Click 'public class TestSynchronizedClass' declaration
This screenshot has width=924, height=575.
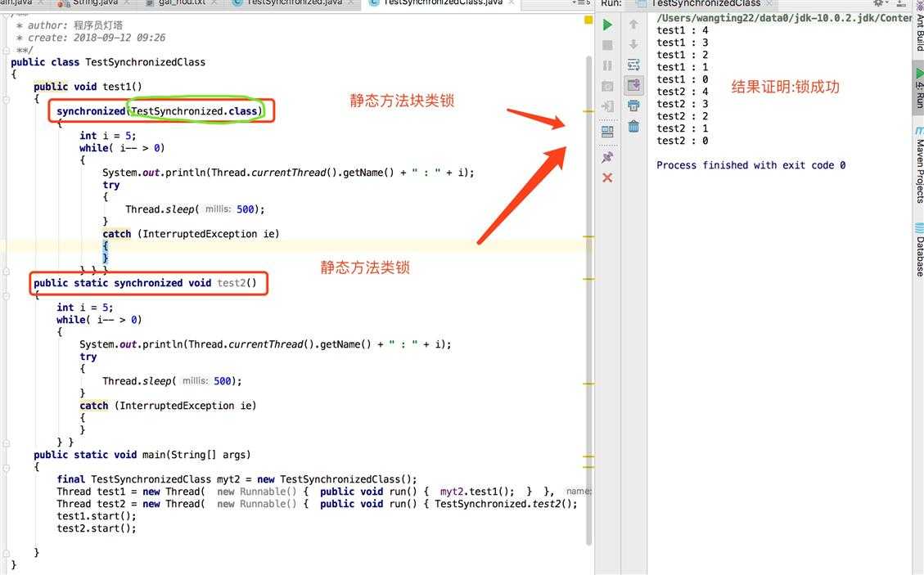pyautogui.click(x=108, y=62)
